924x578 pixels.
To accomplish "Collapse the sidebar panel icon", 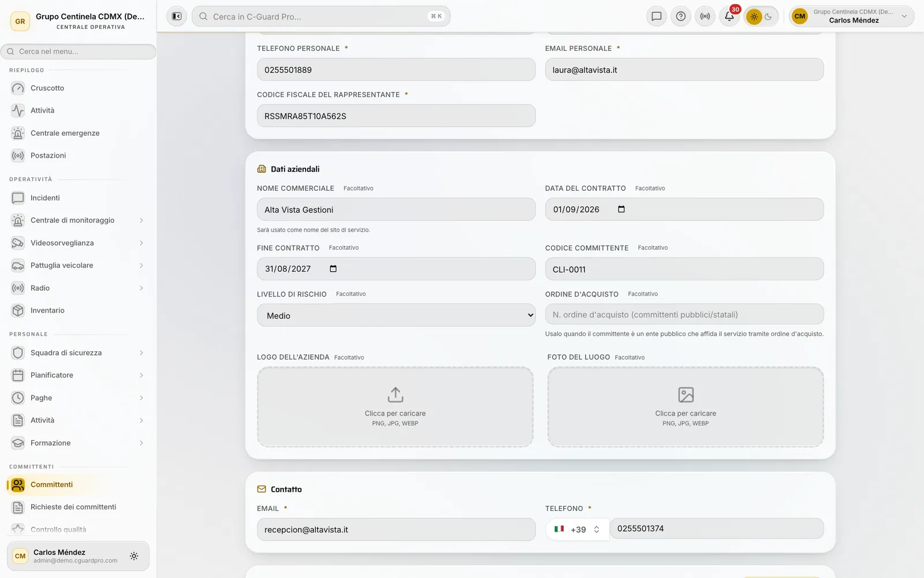I will click(177, 16).
